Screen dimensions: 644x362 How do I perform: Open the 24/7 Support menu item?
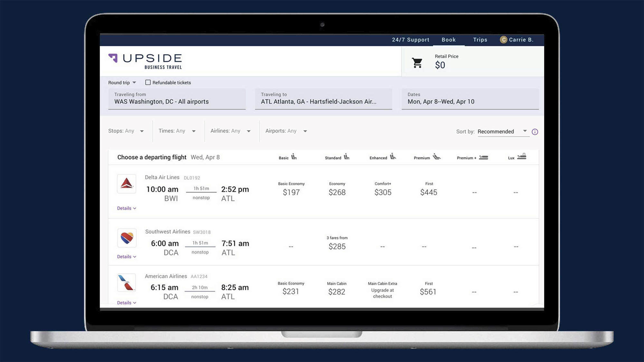(411, 40)
